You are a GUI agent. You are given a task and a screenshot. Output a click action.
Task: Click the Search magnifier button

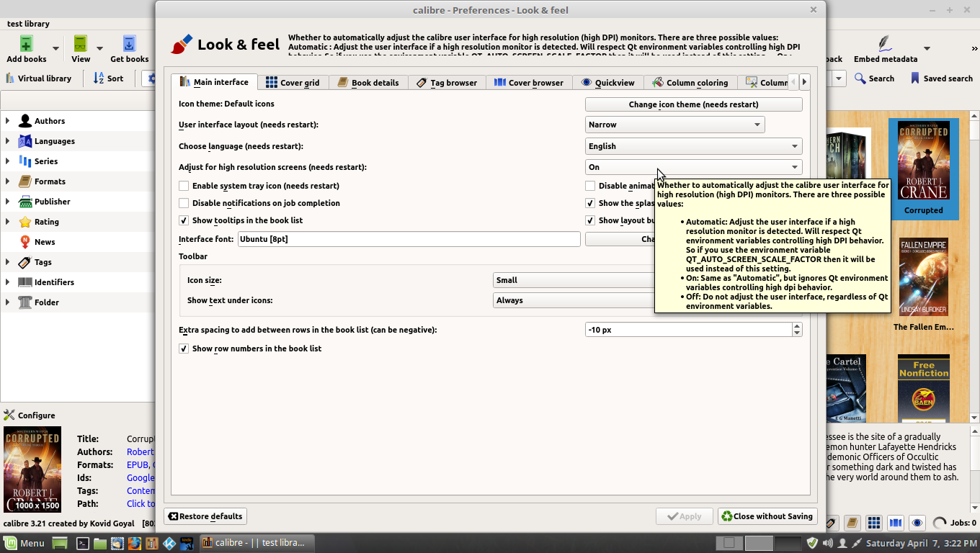tap(874, 78)
